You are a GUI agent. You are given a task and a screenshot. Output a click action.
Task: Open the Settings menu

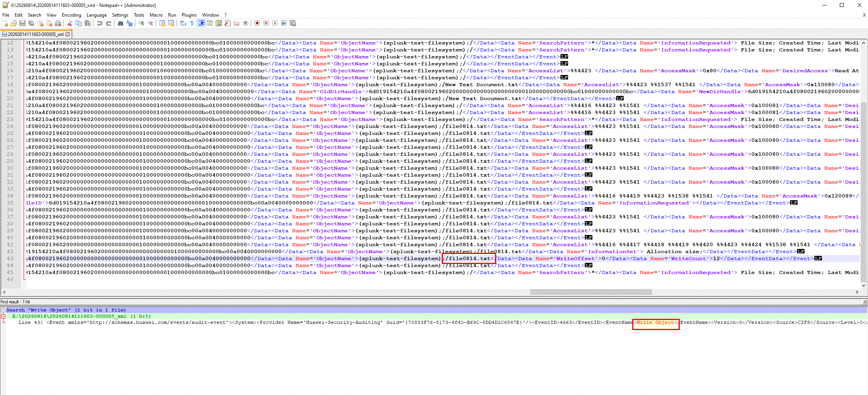tap(120, 15)
